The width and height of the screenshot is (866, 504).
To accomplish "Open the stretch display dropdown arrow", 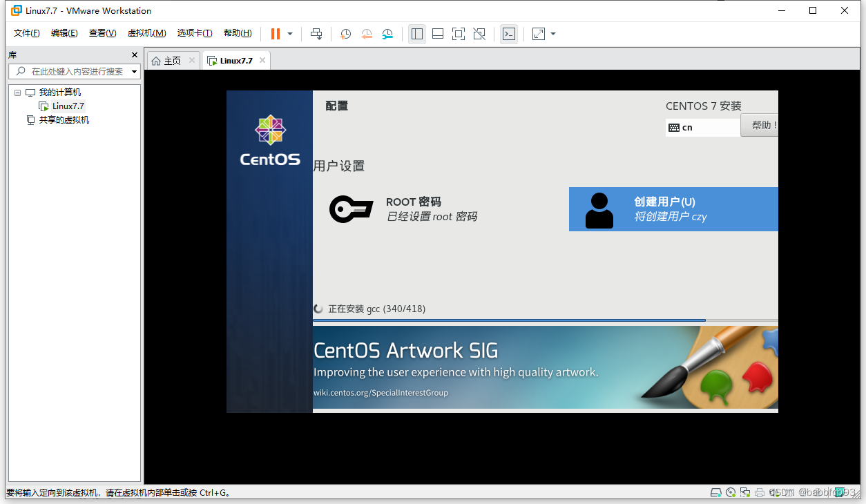I will point(553,34).
